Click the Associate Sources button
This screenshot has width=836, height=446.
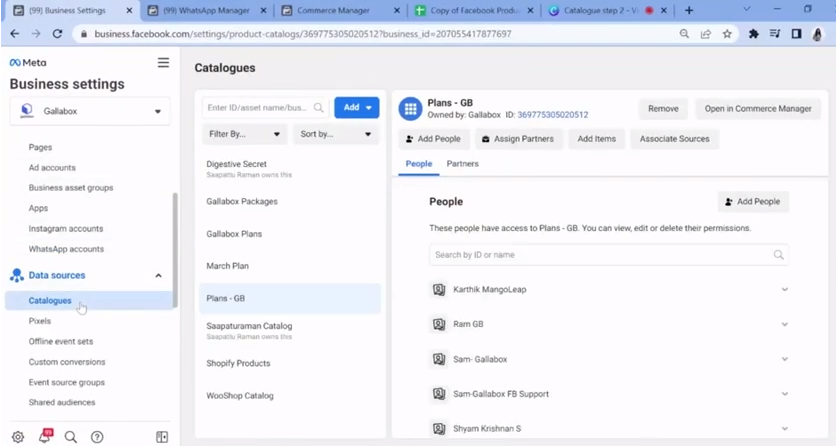click(674, 139)
